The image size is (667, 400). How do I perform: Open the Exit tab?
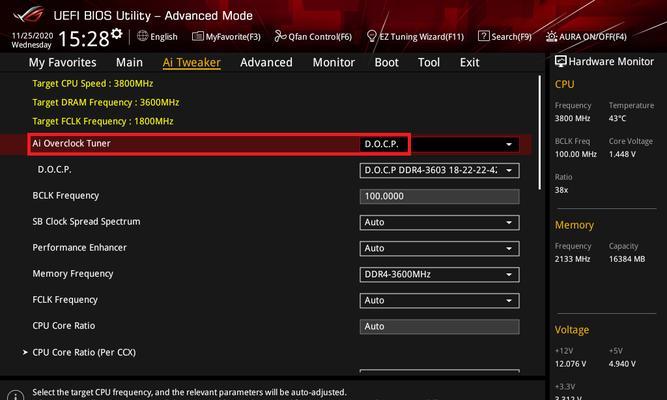(x=470, y=63)
